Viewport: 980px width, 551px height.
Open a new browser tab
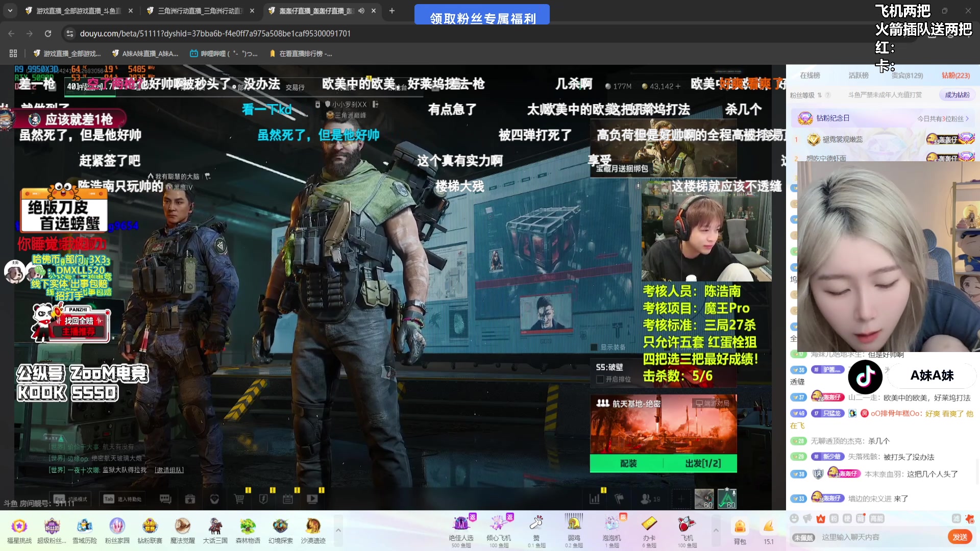(x=392, y=11)
